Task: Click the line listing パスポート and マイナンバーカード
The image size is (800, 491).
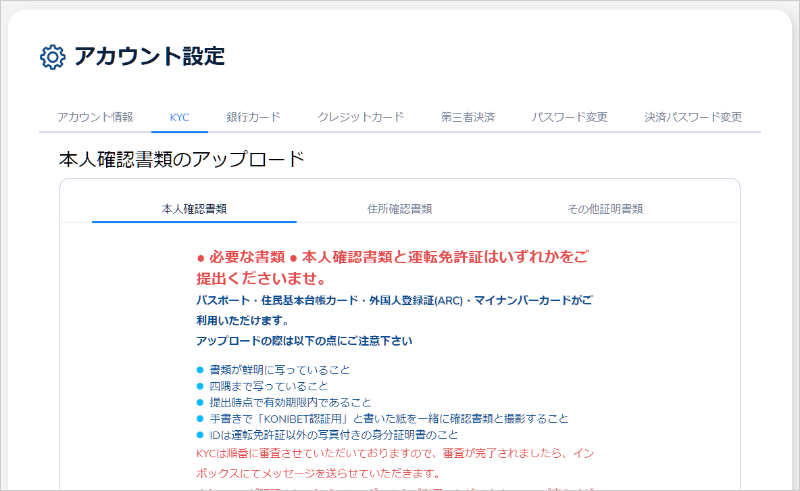Action: coord(394,300)
